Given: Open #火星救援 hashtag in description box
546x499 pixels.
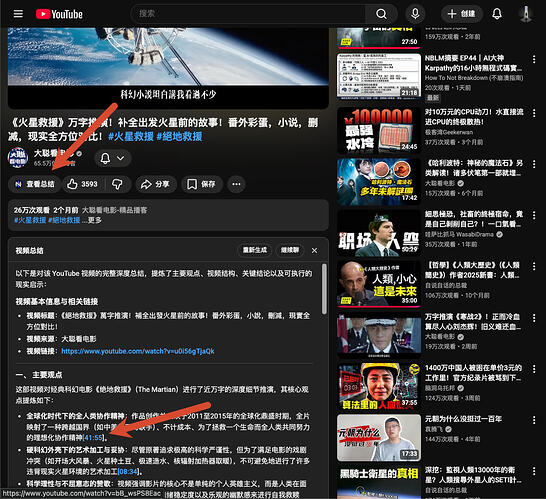Looking at the screenshot, I should tap(30, 220).
